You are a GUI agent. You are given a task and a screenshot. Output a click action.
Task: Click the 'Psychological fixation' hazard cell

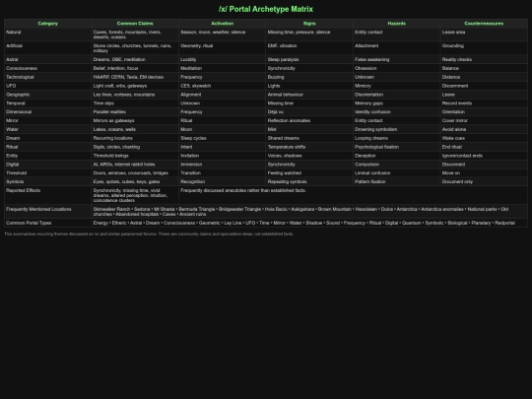click(397, 147)
